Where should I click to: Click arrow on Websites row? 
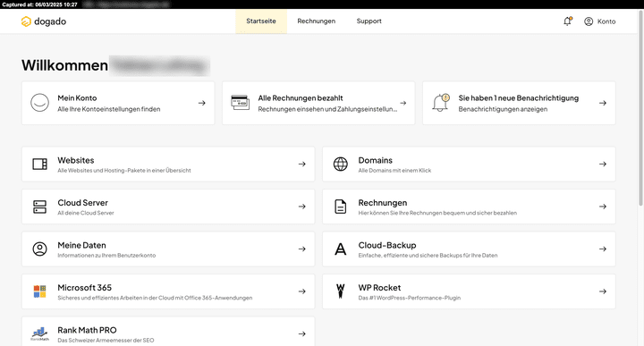[x=302, y=164]
